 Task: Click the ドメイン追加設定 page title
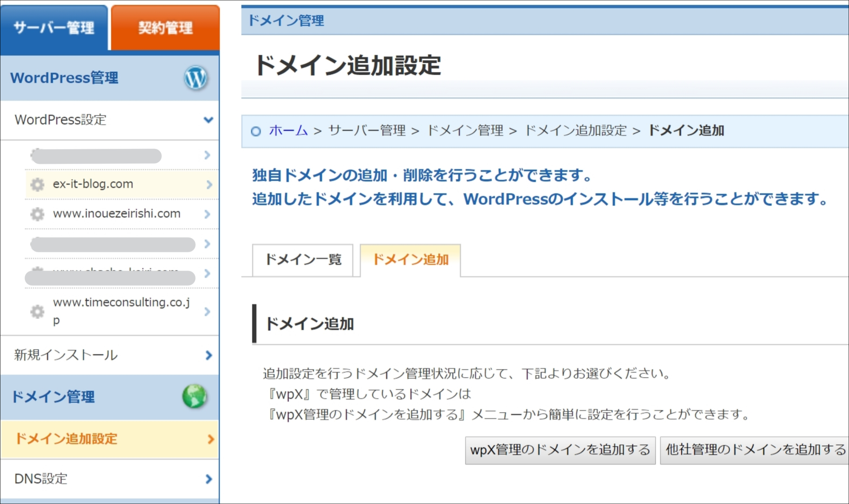(348, 65)
